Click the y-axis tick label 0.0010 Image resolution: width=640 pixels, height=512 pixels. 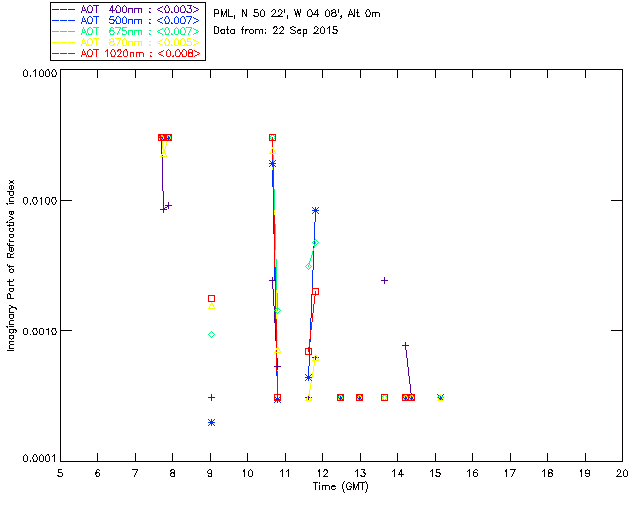(x=39, y=331)
